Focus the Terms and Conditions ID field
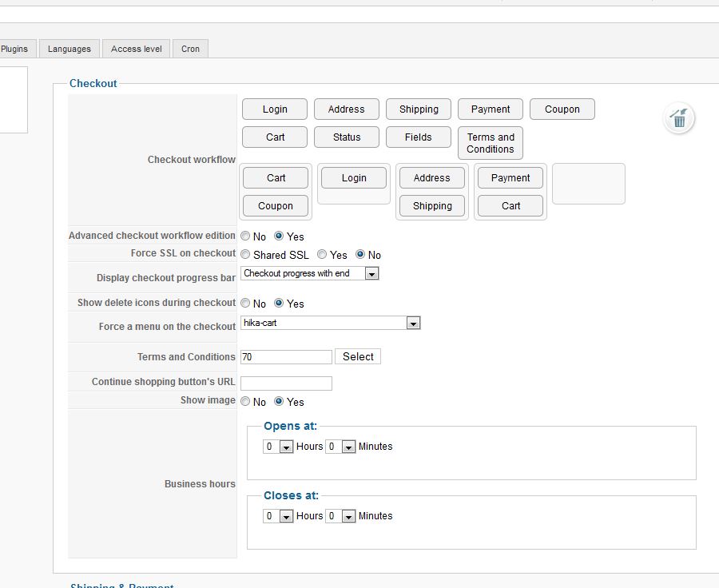 coord(286,357)
